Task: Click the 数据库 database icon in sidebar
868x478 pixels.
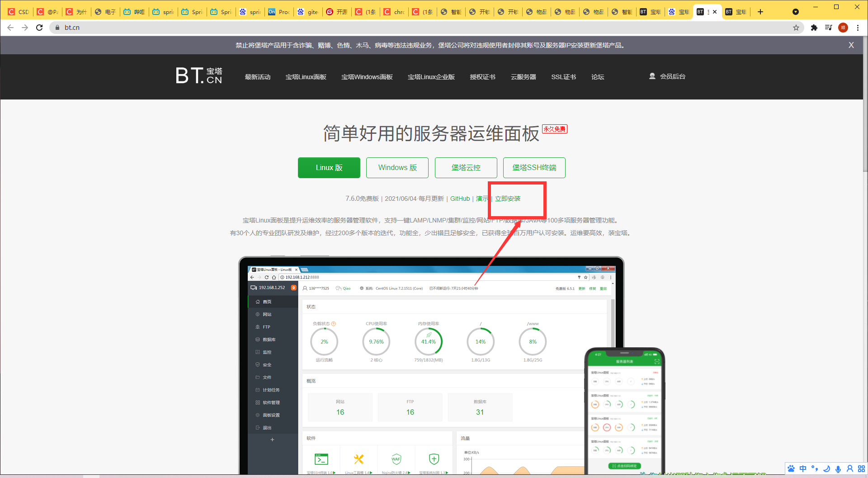Action: [x=257, y=340]
